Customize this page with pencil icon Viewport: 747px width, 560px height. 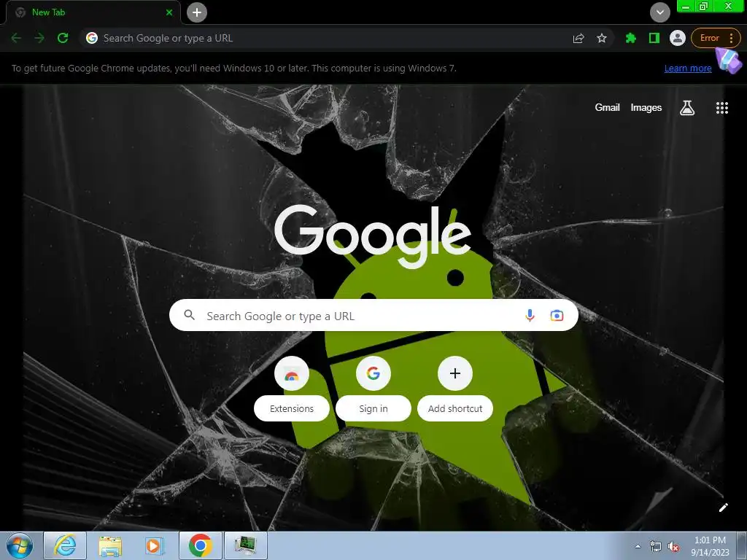(723, 507)
